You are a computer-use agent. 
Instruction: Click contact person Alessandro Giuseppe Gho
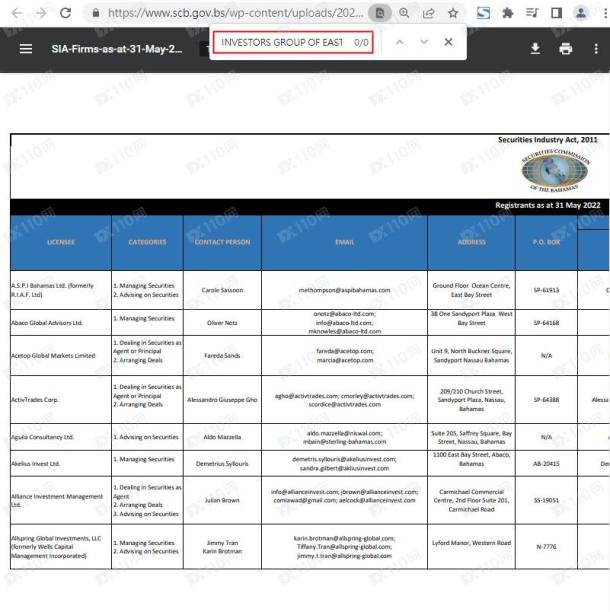[x=222, y=400]
